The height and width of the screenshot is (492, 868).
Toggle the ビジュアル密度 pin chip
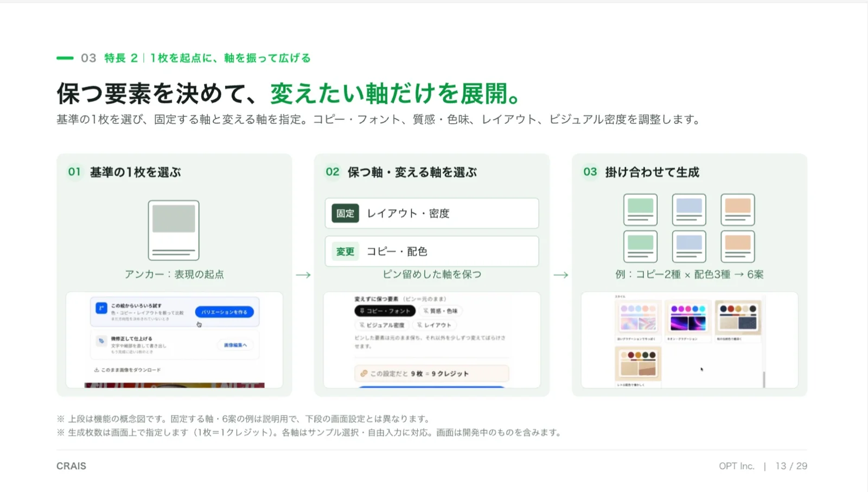pos(382,325)
